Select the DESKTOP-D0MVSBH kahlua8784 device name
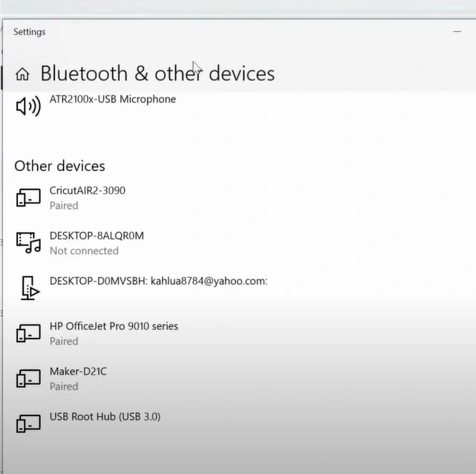 (x=157, y=281)
